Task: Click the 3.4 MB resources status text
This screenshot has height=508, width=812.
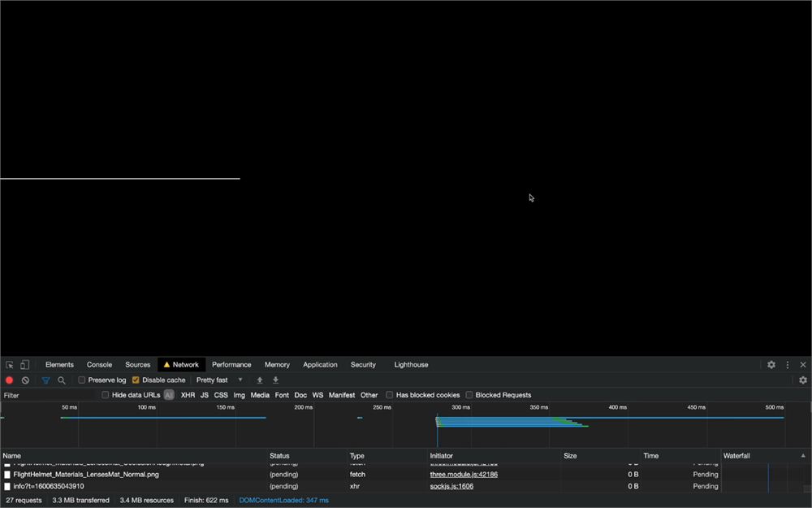Action: click(146, 500)
